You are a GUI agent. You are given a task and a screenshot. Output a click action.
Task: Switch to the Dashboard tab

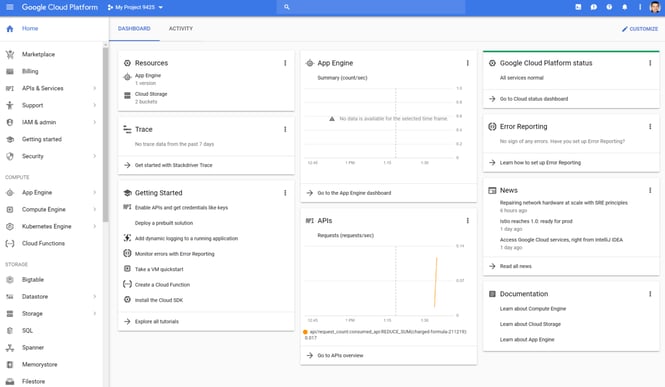[x=134, y=28]
